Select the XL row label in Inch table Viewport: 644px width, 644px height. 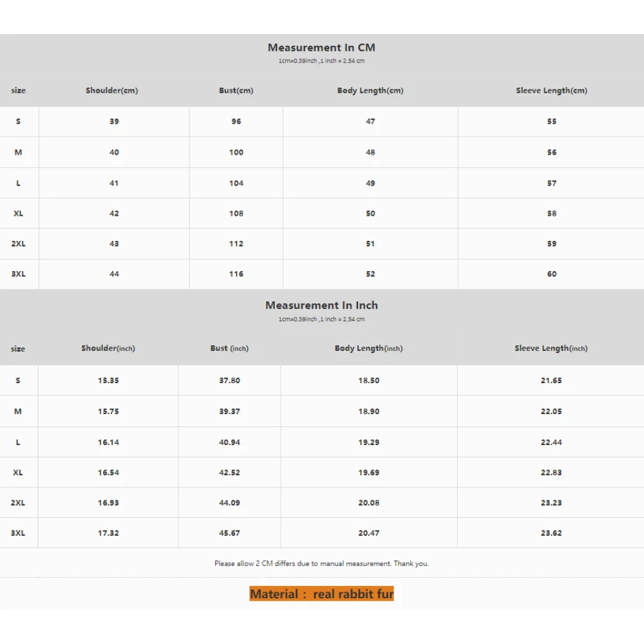pos(18,473)
